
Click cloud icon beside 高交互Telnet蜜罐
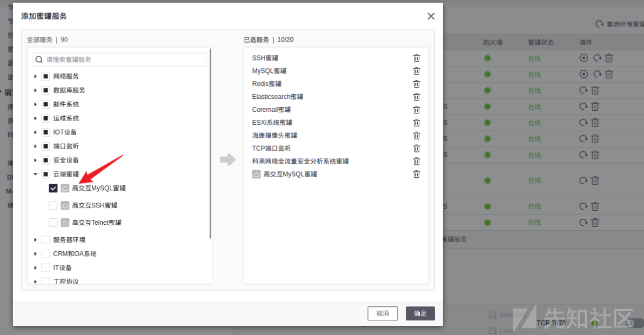click(x=65, y=223)
